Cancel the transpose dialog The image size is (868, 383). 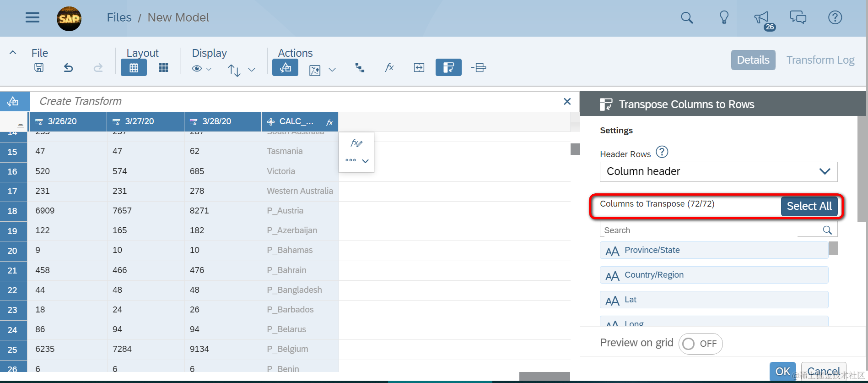click(823, 372)
